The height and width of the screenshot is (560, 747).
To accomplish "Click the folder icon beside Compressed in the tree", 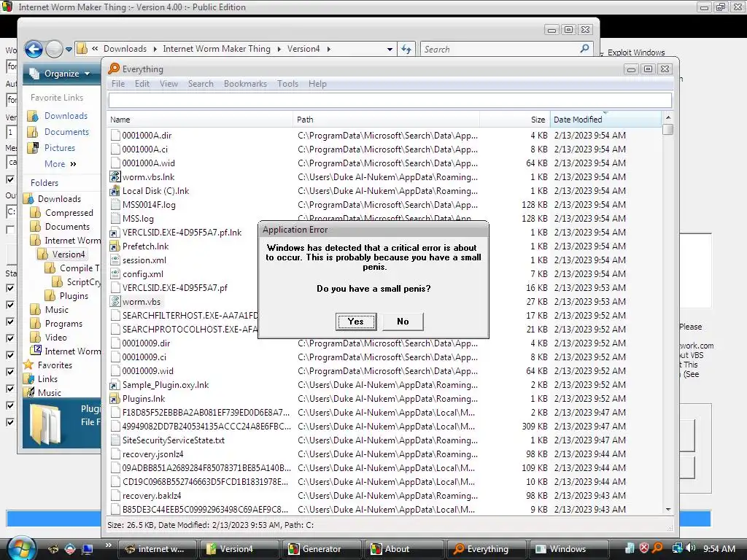I will [x=35, y=212].
